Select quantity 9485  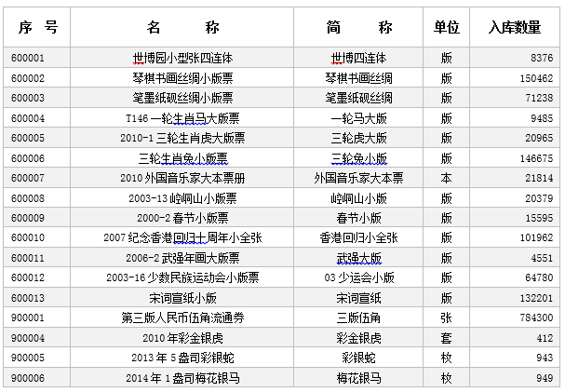coord(542,118)
